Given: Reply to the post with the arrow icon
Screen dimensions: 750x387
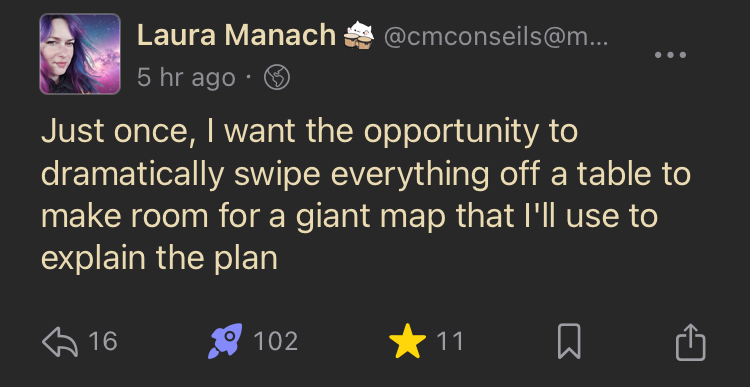Looking at the screenshot, I should 60,342.
